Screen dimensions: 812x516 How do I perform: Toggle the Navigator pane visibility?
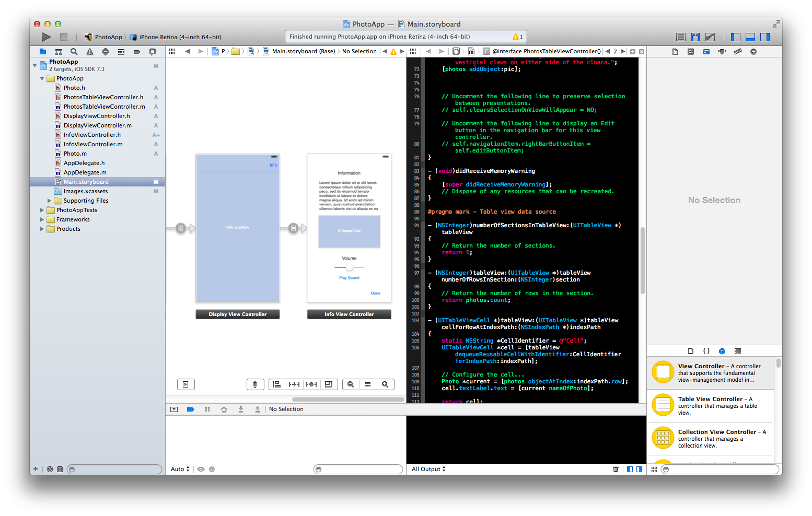click(x=736, y=37)
